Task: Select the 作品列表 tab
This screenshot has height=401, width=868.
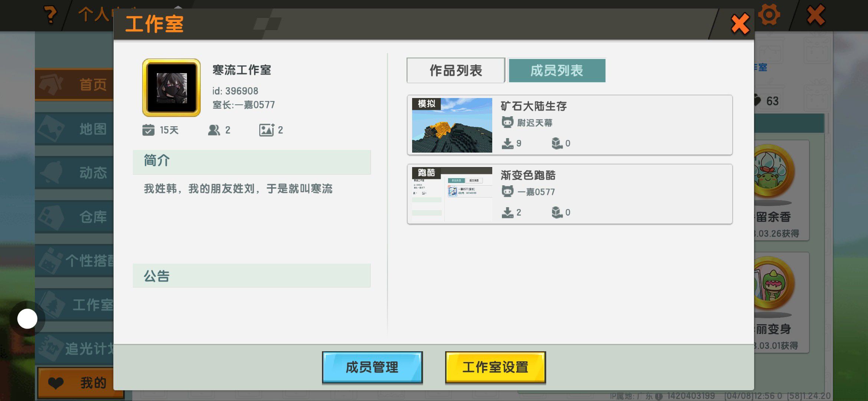Action: (456, 71)
